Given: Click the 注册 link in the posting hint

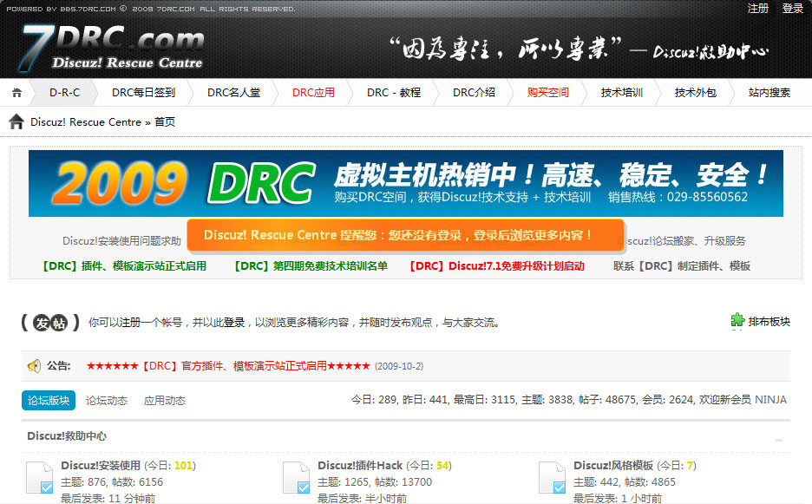Looking at the screenshot, I should (x=130, y=323).
